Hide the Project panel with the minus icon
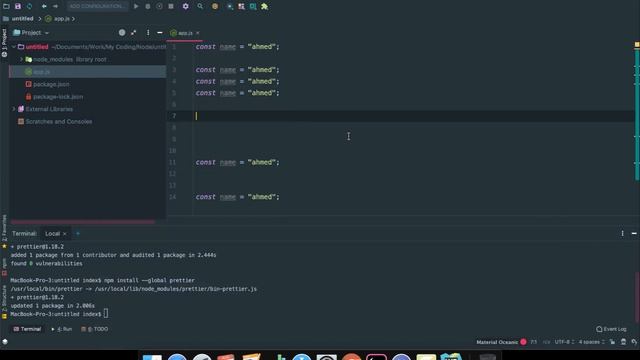This screenshot has height=360, width=640. pos(160,33)
